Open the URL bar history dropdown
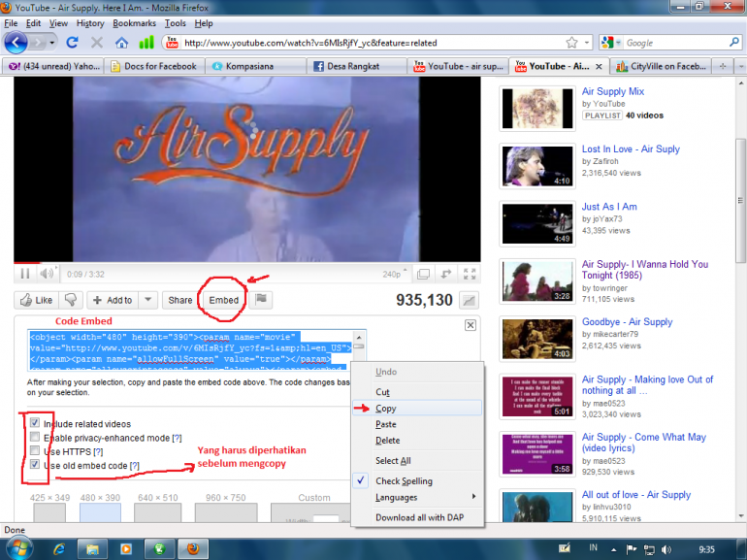 pos(587,43)
